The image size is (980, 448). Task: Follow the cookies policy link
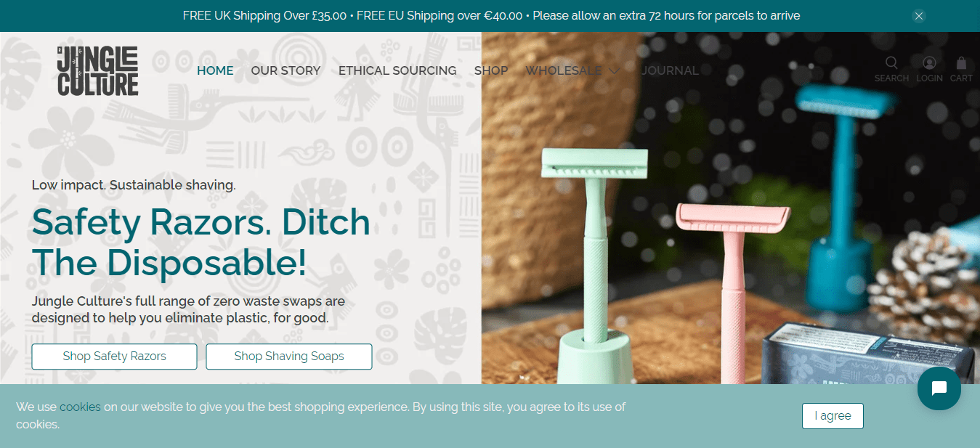80,407
